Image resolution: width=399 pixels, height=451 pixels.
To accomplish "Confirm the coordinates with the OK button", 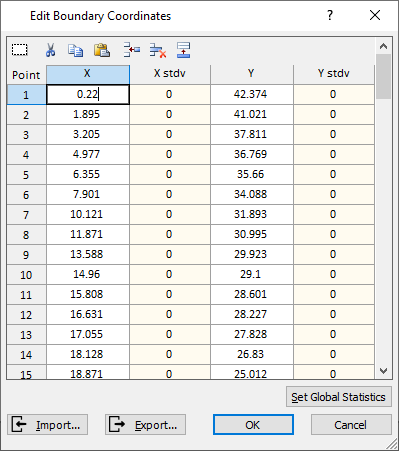I will [253, 425].
